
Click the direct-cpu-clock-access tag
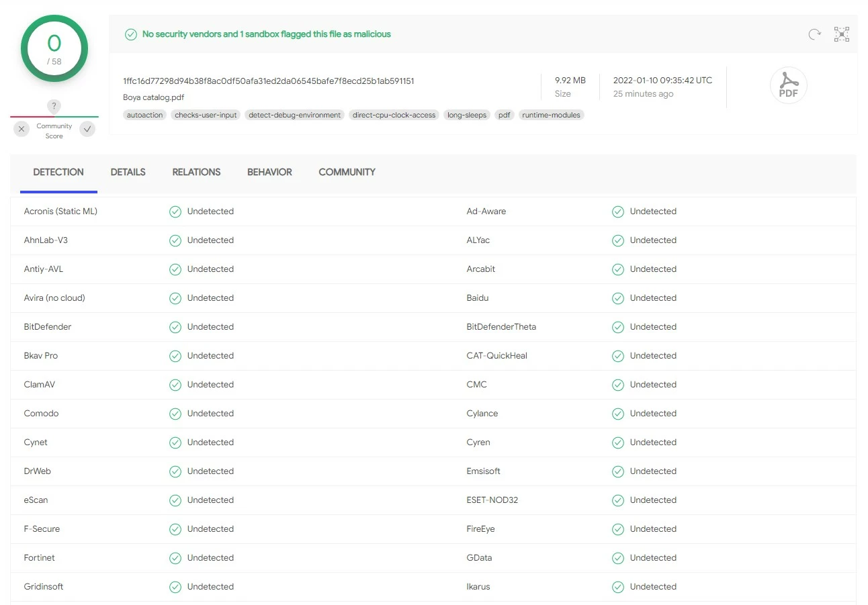pos(394,115)
